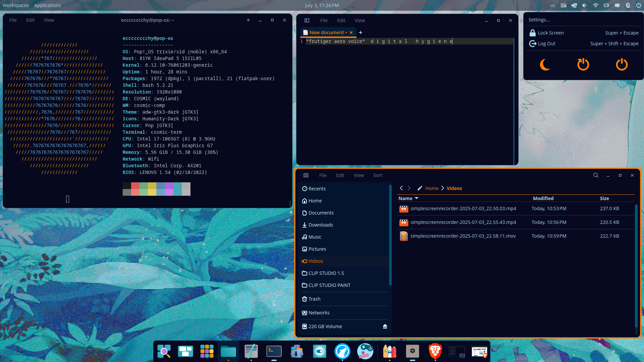The height and width of the screenshot is (362, 644).
Task: Eject the 220 GB Volume
Action: click(x=385, y=326)
